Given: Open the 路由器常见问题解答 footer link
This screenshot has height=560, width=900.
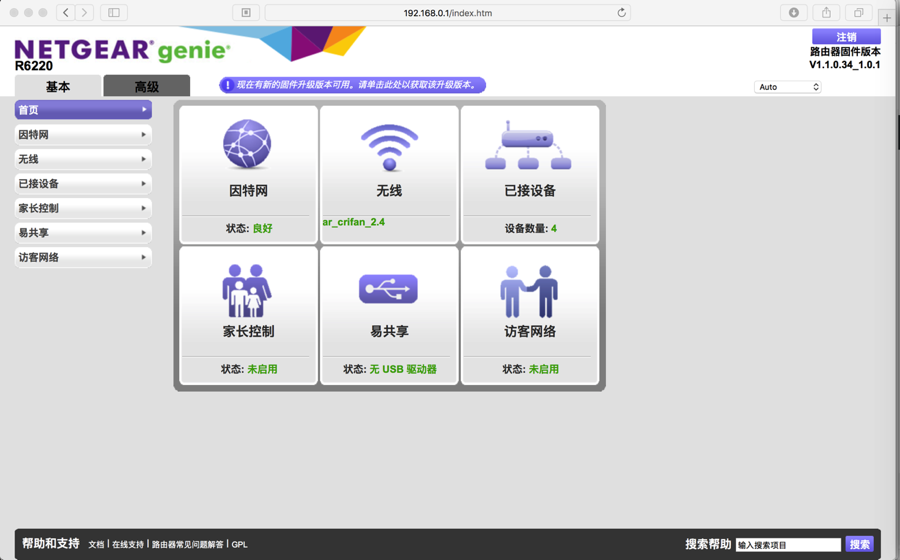Looking at the screenshot, I should (x=187, y=545).
